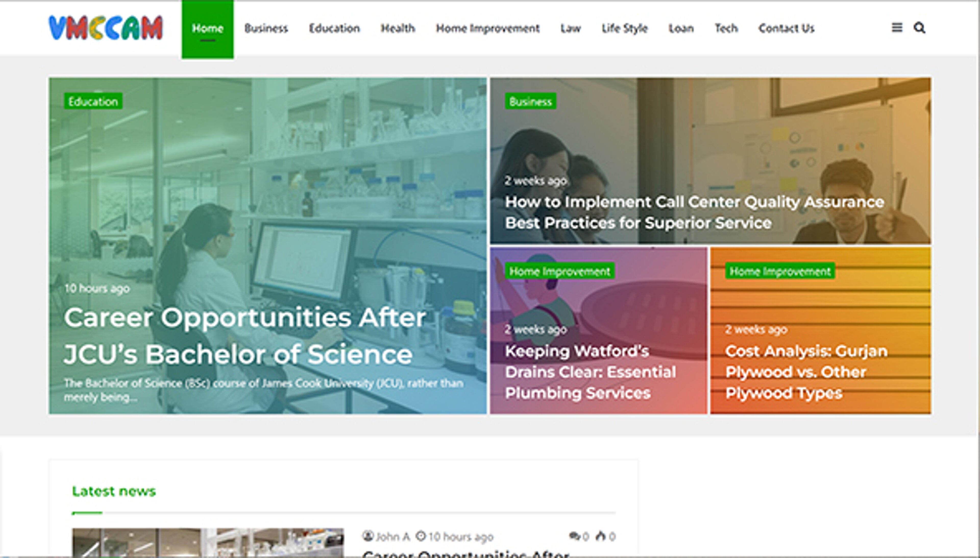Image resolution: width=980 pixels, height=558 pixels.
Task: Navigate to the Contact Us page
Action: 786,28
